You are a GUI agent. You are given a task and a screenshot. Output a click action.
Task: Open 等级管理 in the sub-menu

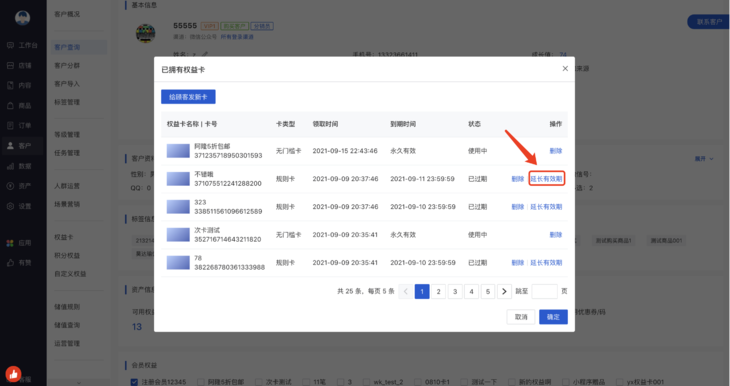tap(67, 135)
